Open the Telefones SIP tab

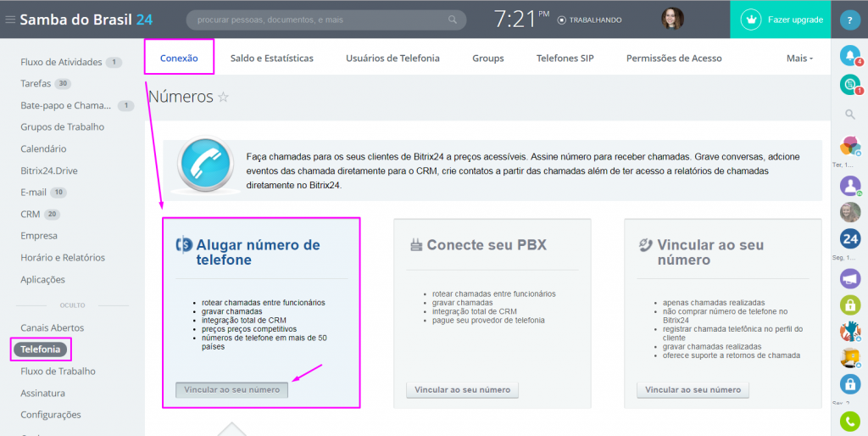[x=565, y=59]
